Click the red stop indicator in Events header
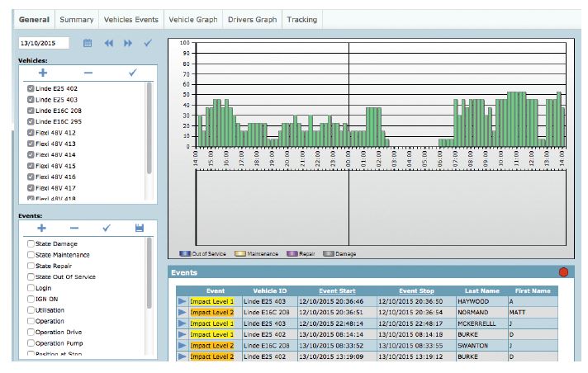This screenshot has width=588, height=373. [563, 272]
